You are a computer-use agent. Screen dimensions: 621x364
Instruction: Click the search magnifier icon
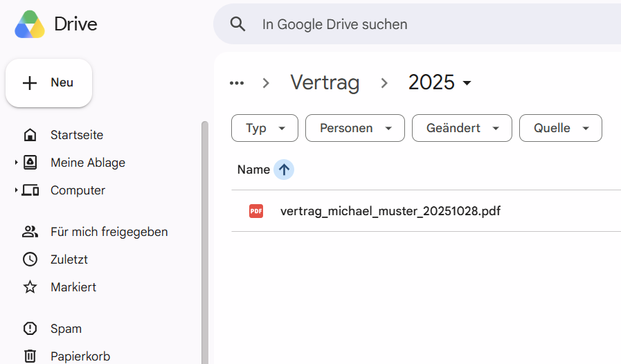[x=237, y=24]
